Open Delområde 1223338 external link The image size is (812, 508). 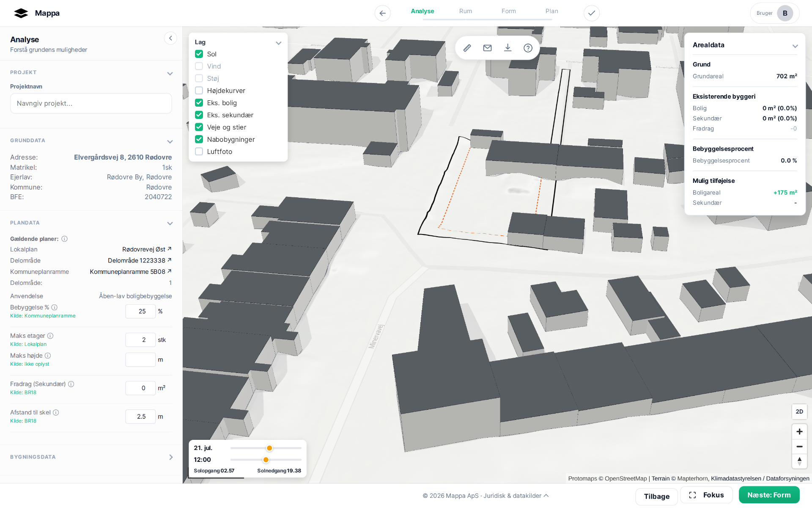140,260
